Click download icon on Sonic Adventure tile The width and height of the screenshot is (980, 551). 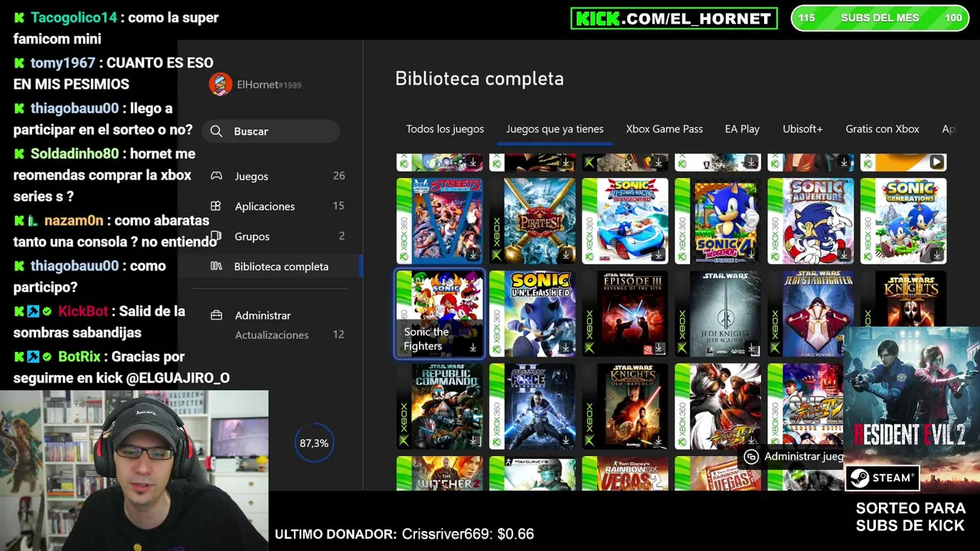point(844,254)
